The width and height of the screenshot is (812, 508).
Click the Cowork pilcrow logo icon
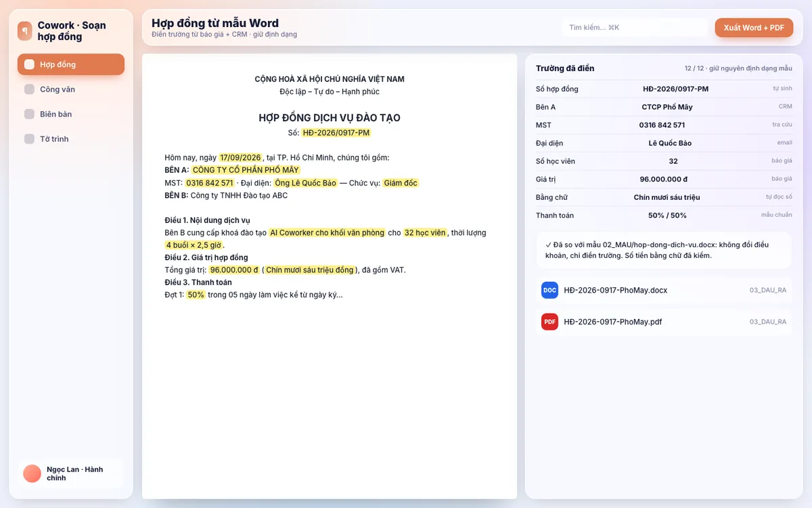click(x=25, y=30)
